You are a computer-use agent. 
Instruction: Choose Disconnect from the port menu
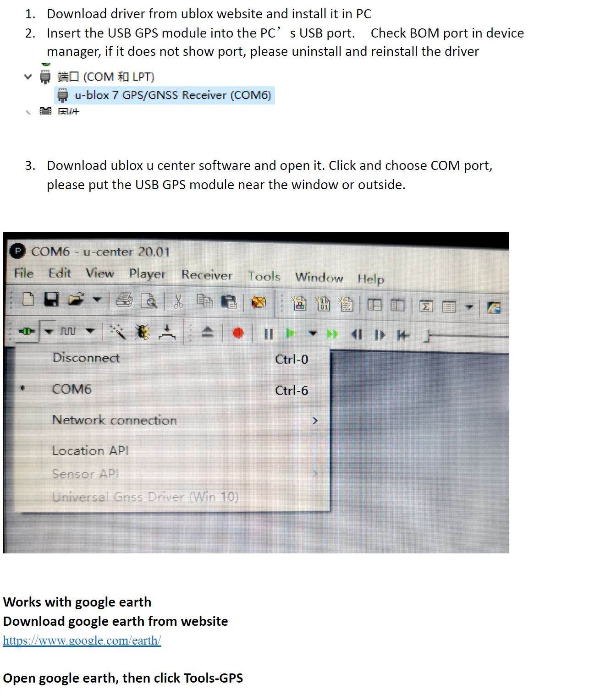[x=172, y=358]
